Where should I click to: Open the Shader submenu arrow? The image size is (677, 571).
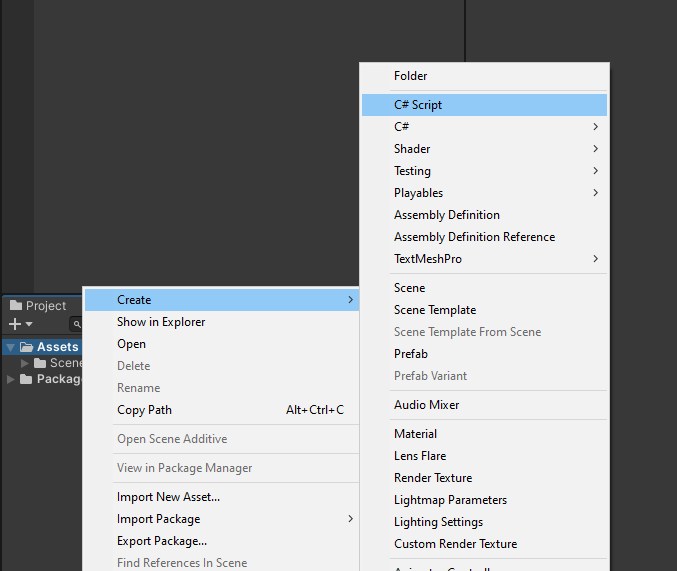click(x=595, y=149)
